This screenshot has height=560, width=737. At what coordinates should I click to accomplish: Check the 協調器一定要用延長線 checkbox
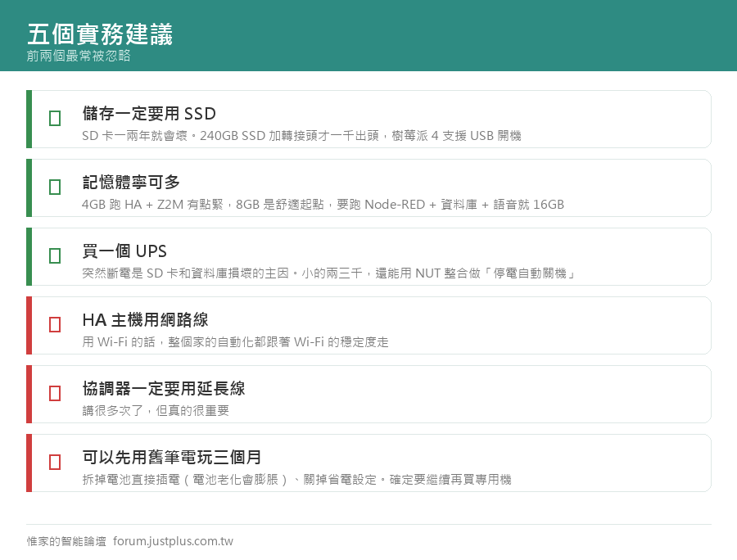coord(55,393)
